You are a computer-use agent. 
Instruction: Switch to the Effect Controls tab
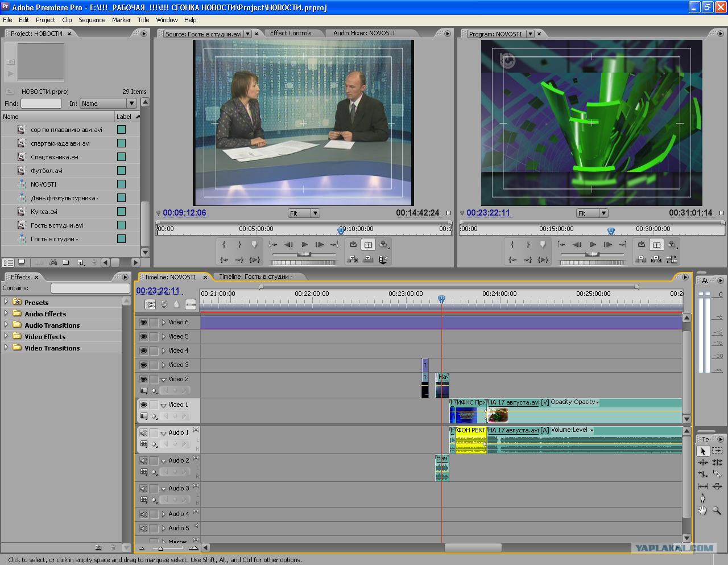click(291, 34)
